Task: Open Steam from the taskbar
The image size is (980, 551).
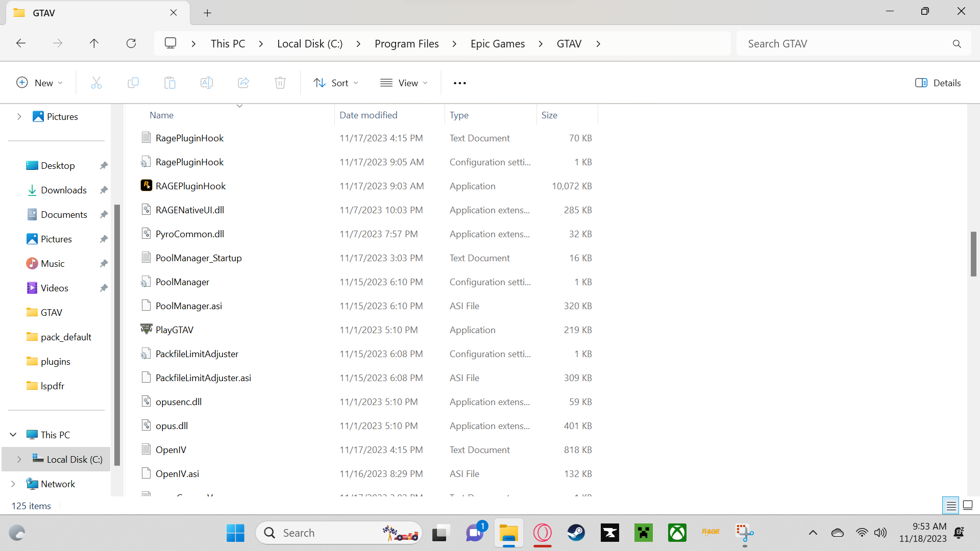Action: (x=576, y=533)
